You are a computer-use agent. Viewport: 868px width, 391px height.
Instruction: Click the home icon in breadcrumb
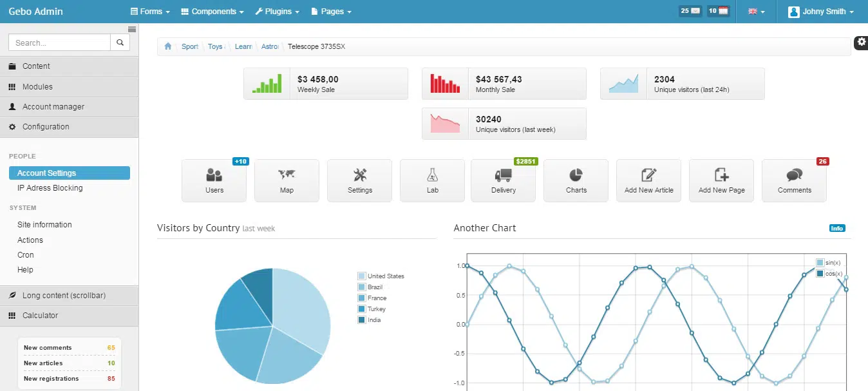(168, 46)
